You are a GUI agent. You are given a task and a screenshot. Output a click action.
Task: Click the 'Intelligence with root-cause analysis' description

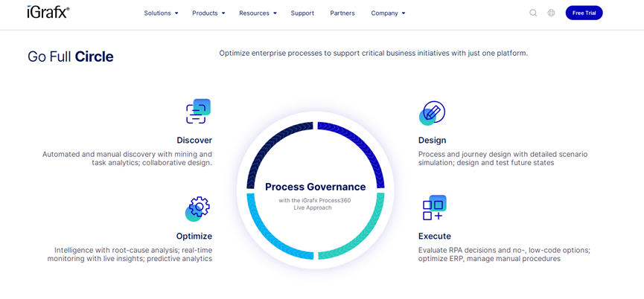tap(130, 254)
